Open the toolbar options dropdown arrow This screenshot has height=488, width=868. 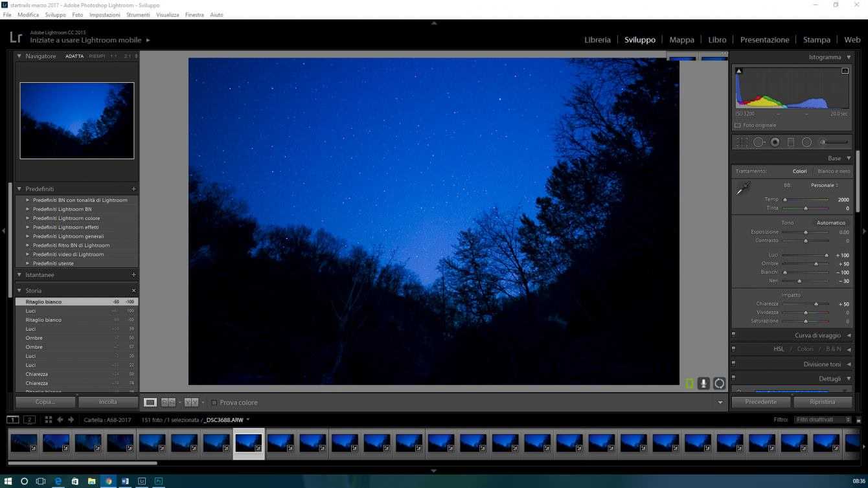coord(720,403)
